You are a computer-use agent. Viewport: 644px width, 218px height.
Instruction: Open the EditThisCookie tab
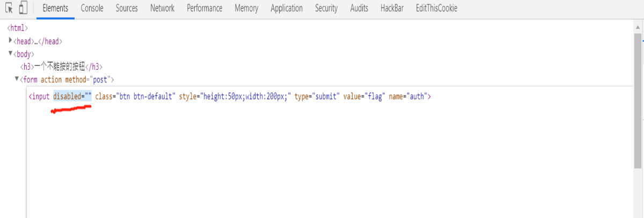(x=436, y=9)
